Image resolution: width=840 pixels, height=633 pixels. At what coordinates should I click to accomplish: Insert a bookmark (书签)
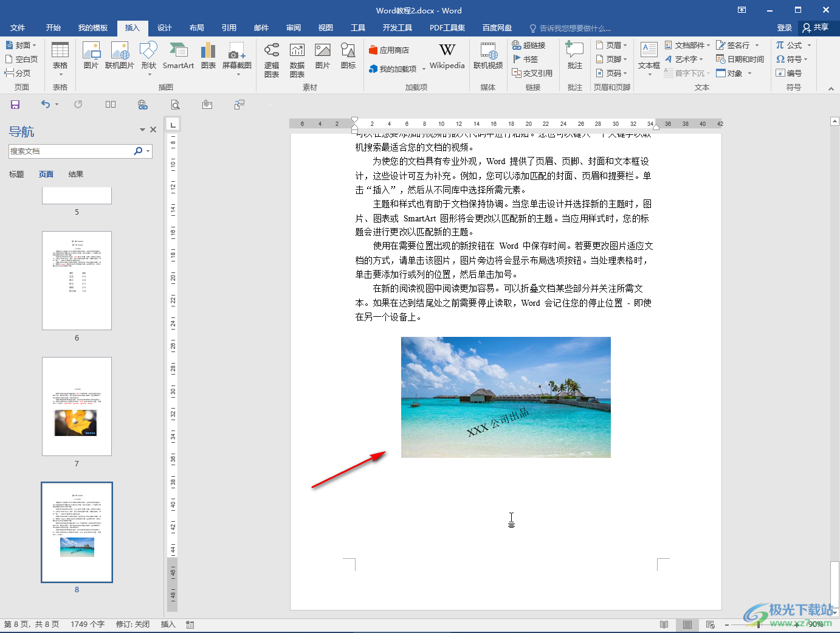point(526,59)
